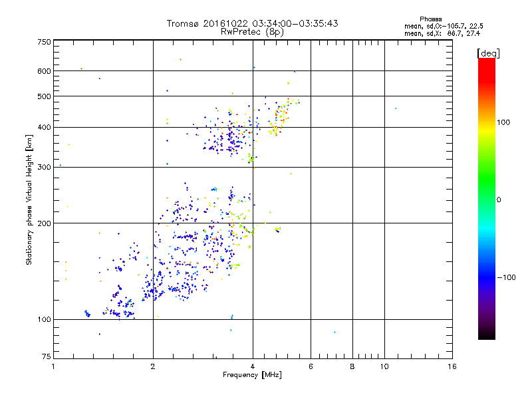532x399 pixels.
Task: Click the x-axis tick label '2'
Action: (153, 366)
